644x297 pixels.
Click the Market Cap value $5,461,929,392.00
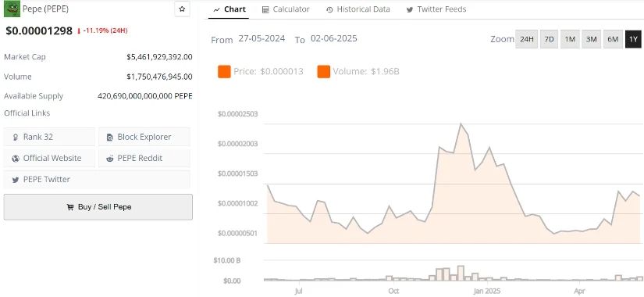point(159,57)
